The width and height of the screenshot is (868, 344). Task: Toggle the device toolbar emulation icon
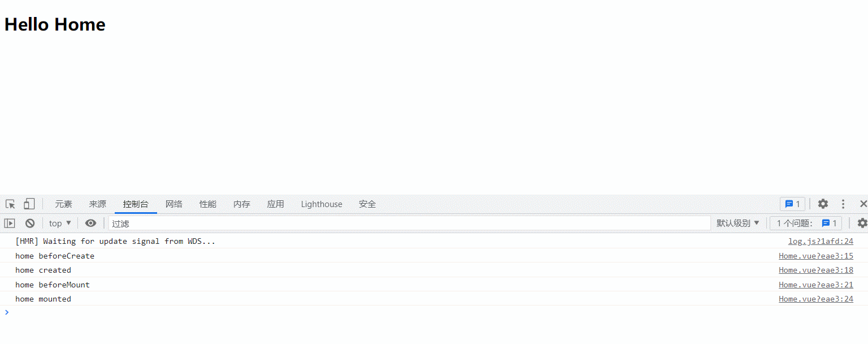(29, 204)
